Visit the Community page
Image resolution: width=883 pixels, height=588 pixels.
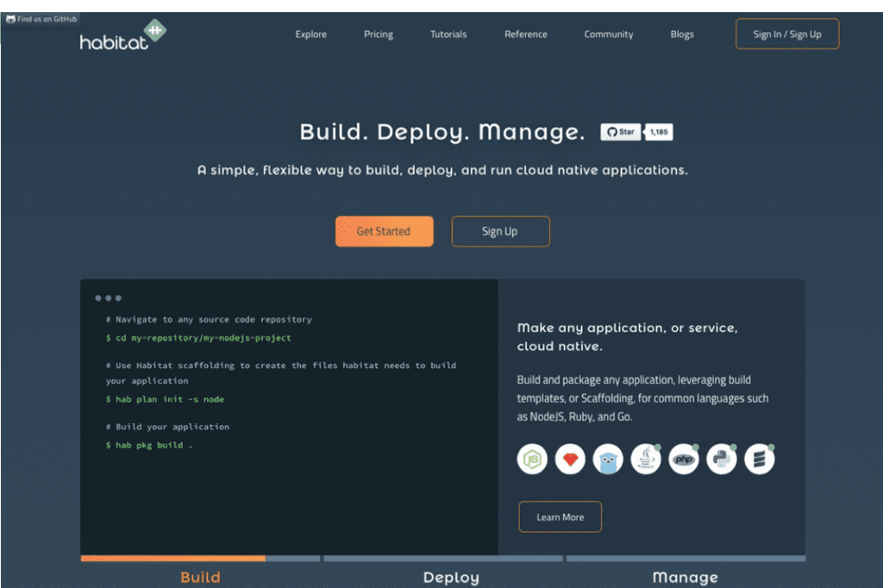point(609,34)
